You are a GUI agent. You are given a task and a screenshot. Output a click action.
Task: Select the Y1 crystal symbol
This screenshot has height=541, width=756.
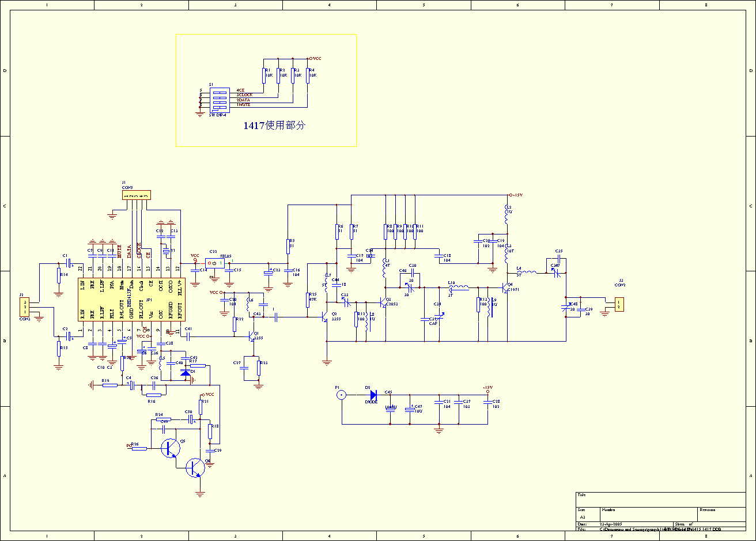167,251
